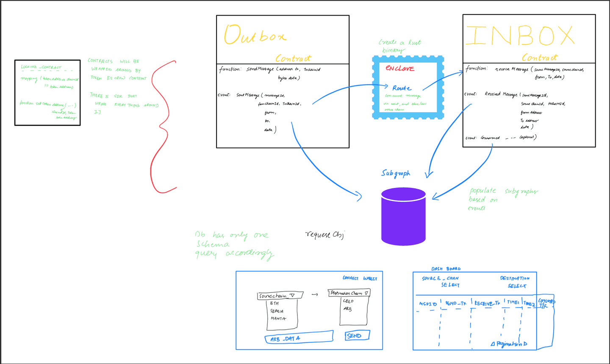Screen dimensions: 610x364
Task: Click the arrow between Sourcechain and Destination Chain
Action: point(315,295)
